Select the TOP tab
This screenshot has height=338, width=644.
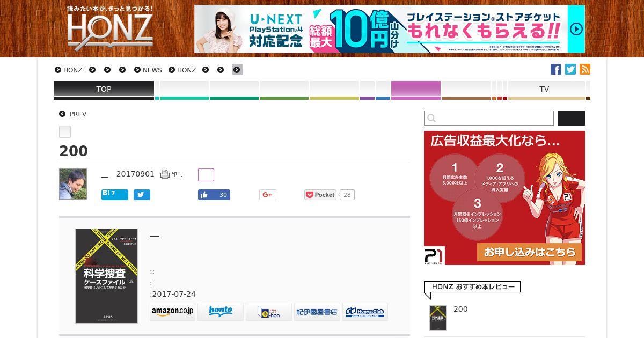(104, 90)
